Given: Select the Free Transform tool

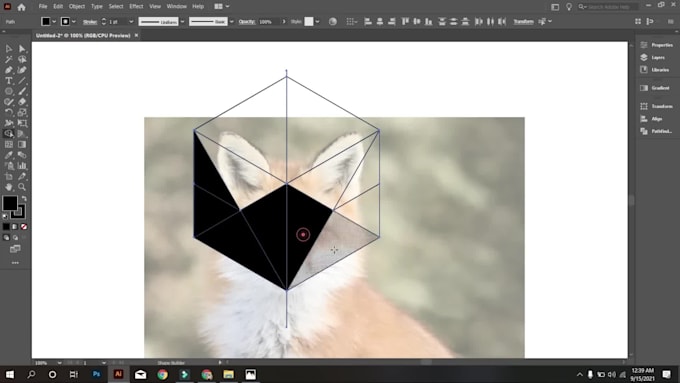Looking at the screenshot, I should coord(22,123).
